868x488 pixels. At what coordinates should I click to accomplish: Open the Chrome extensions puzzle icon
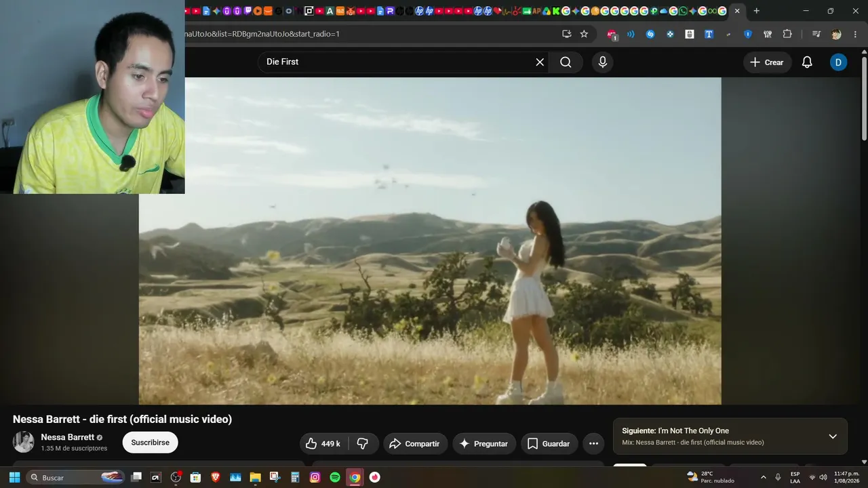point(787,34)
